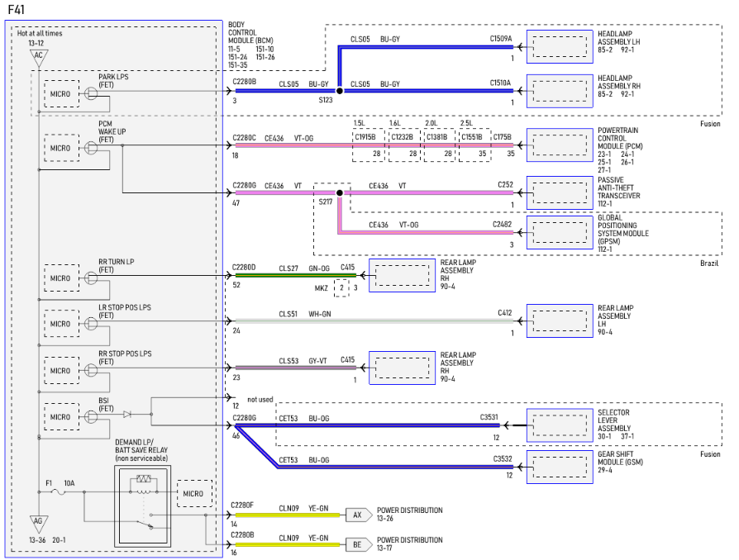Click the S123 splice dot

340,90
